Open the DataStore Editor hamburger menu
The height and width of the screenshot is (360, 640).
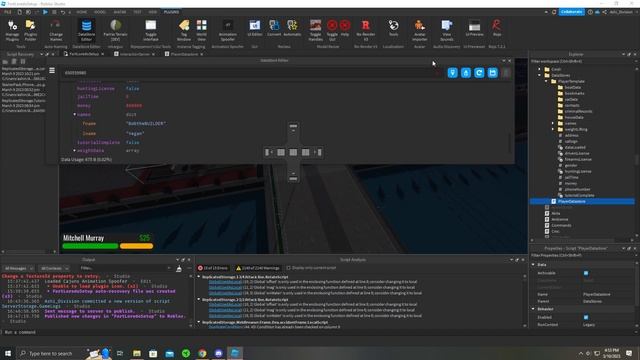click(52, 71)
